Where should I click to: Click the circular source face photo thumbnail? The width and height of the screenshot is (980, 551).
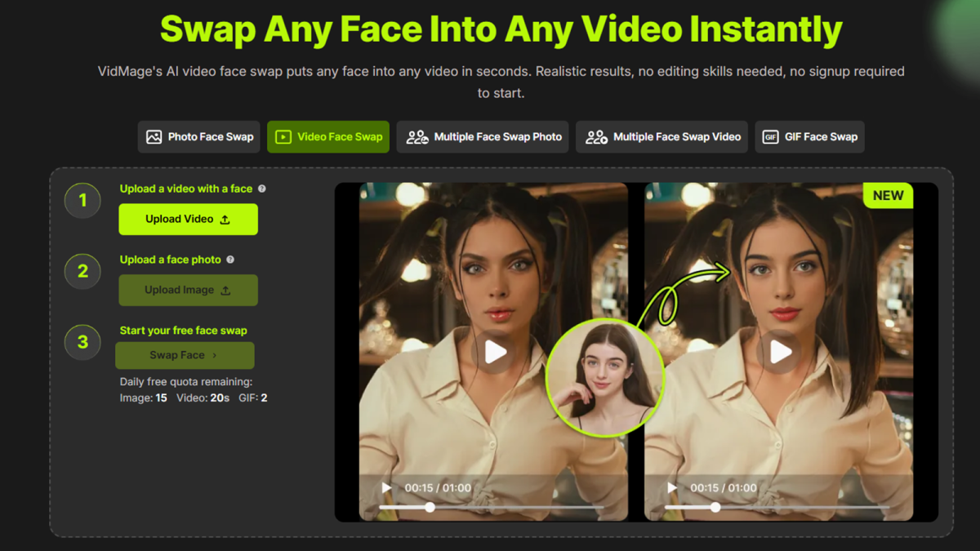coord(605,378)
